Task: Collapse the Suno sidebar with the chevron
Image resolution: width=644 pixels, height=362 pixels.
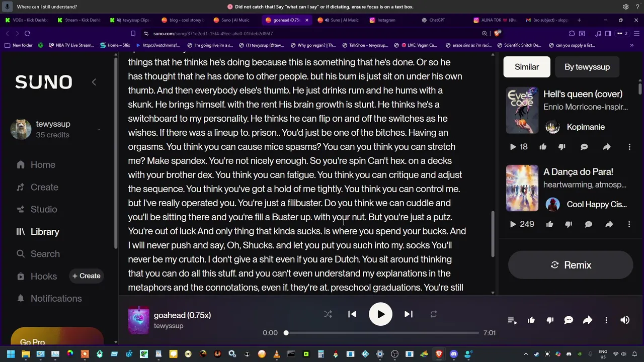Action: (94, 82)
